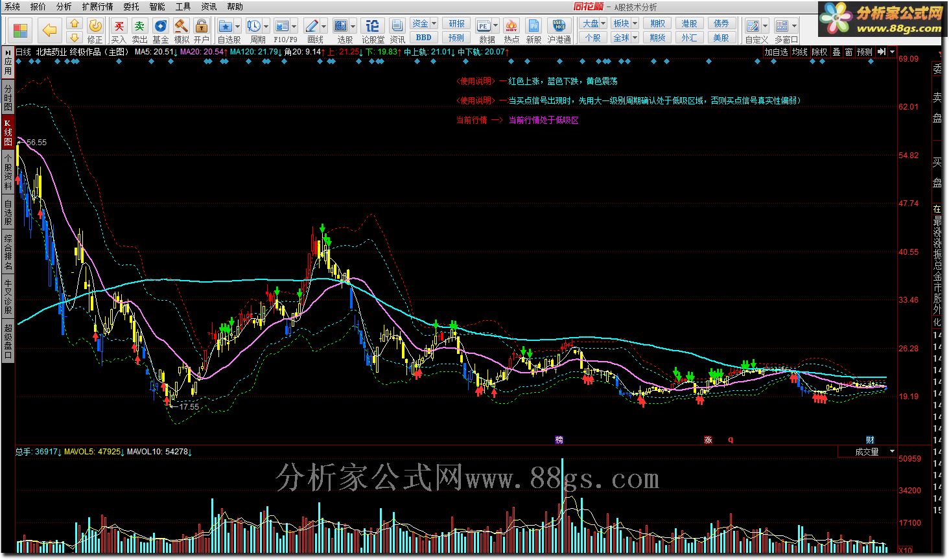
Task: Open the 分析 menu
Action: click(64, 6)
